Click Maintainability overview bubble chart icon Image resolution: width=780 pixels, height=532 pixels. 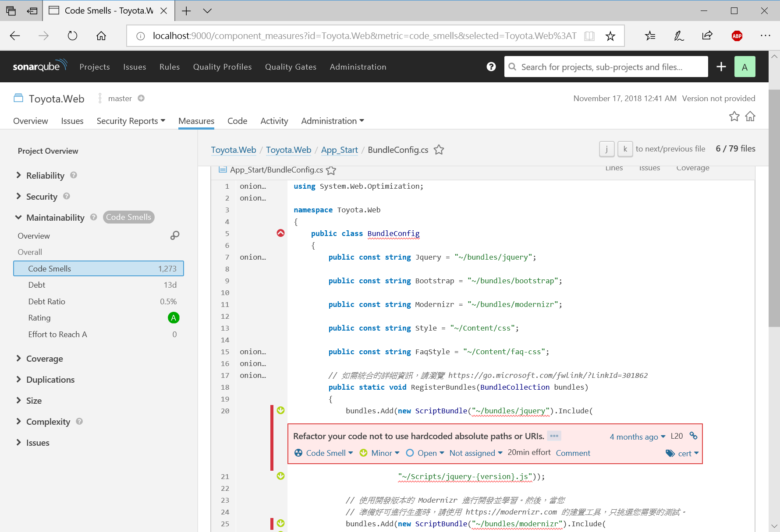tap(175, 236)
